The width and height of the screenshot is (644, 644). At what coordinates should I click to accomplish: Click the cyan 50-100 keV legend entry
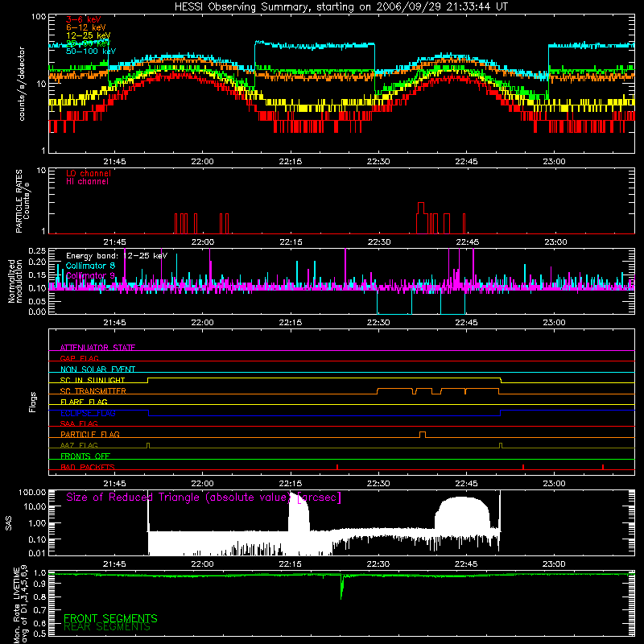coord(91,52)
